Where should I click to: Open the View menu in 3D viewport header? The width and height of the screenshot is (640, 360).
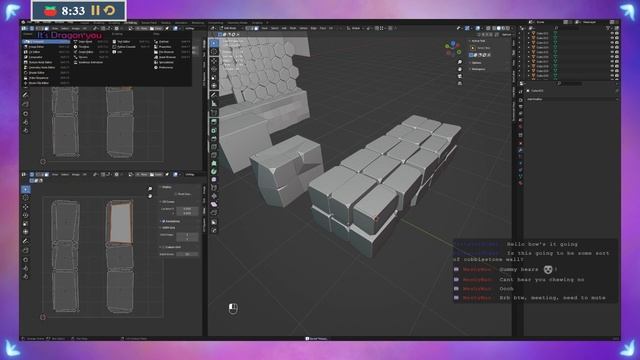264,28
